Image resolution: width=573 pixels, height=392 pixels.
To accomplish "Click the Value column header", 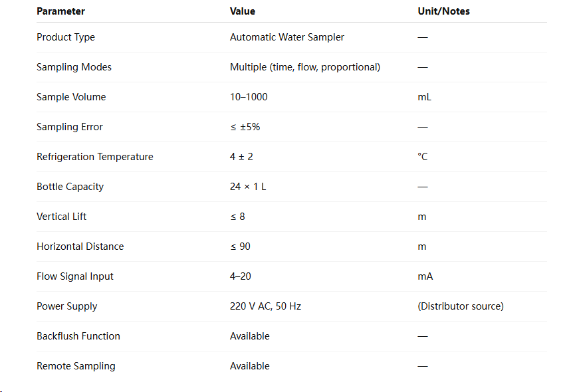I will 242,11.
